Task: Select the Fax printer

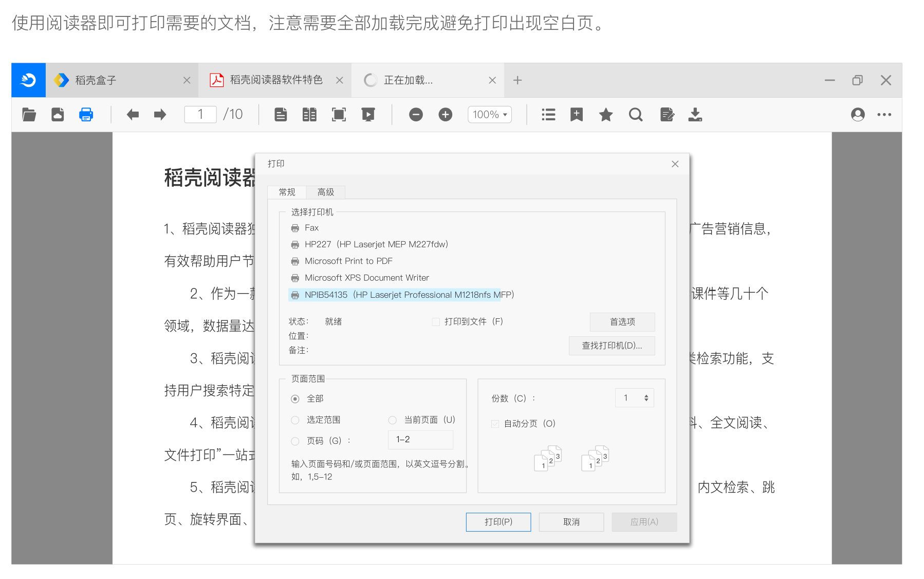Action: coord(305,228)
